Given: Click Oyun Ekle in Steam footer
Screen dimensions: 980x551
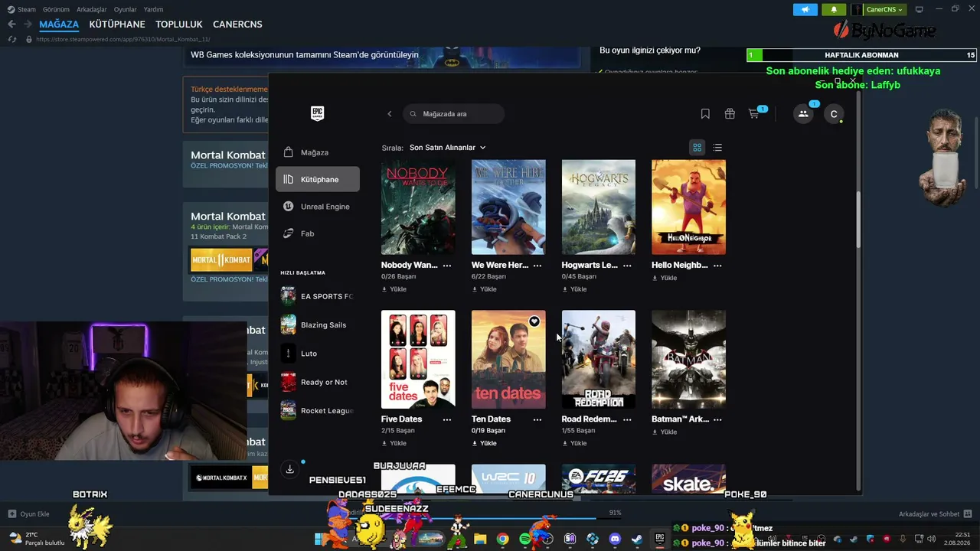Looking at the screenshot, I should coord(28,514).
